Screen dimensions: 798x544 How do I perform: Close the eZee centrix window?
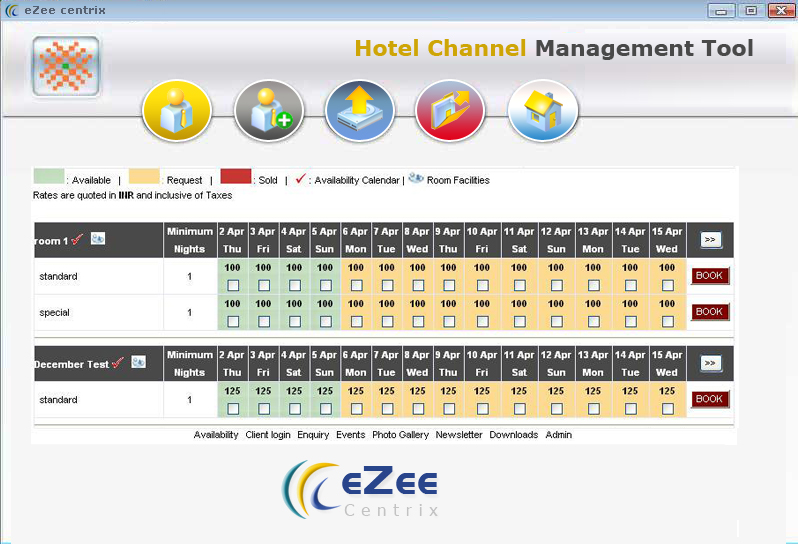click(781, 10)
